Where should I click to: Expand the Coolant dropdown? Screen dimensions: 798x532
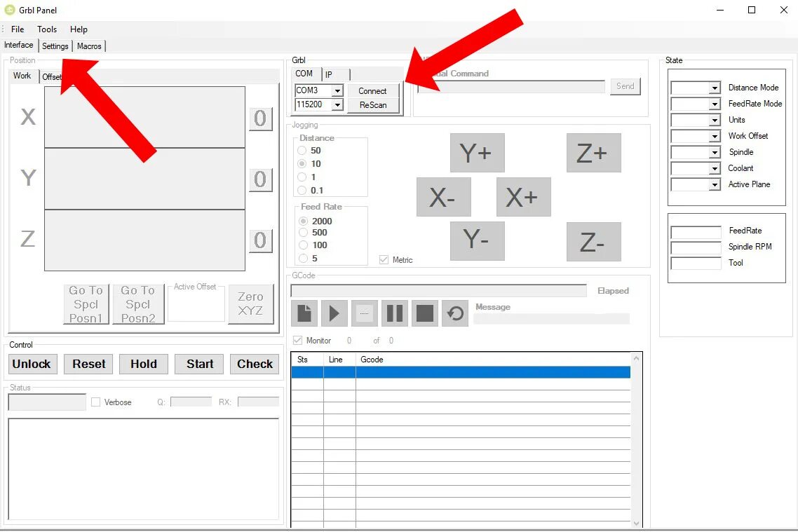715,169
